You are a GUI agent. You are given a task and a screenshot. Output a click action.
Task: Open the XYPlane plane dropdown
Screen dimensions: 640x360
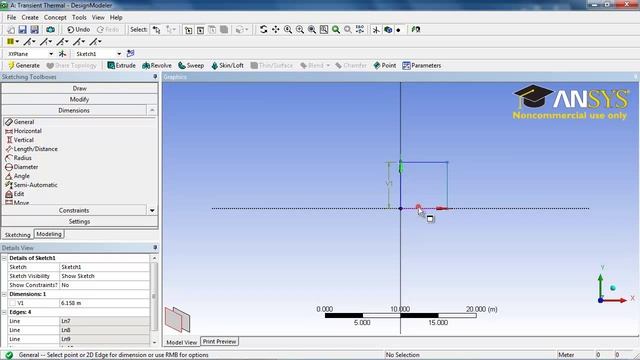point(51,54)
